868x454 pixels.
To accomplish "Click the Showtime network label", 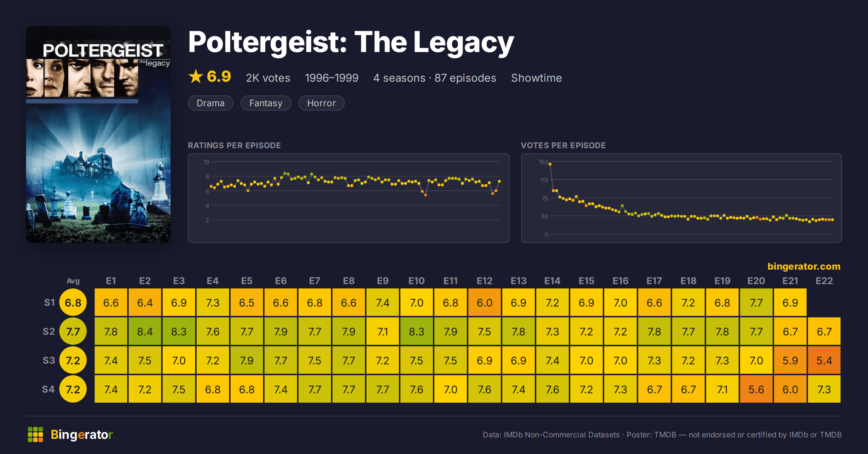I will coord(537,78).
